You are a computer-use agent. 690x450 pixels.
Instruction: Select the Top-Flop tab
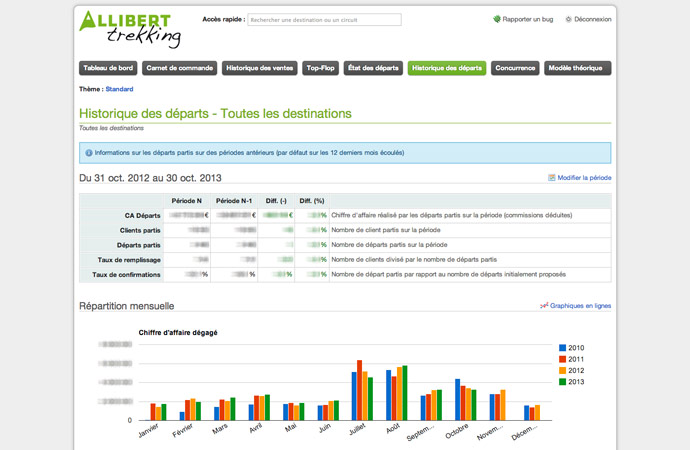(x=320, y=68)
